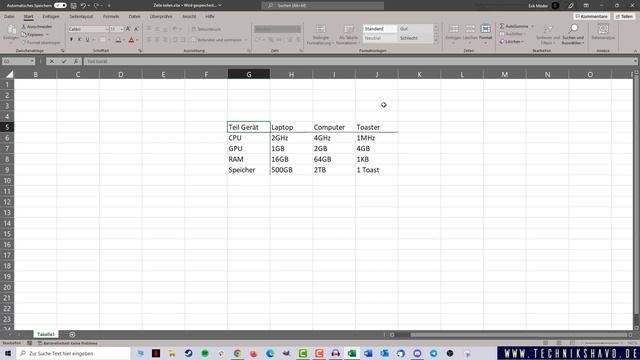Select the Standard cell style
The height and width of the screenshot is (360, 640).
coord(380,29)
